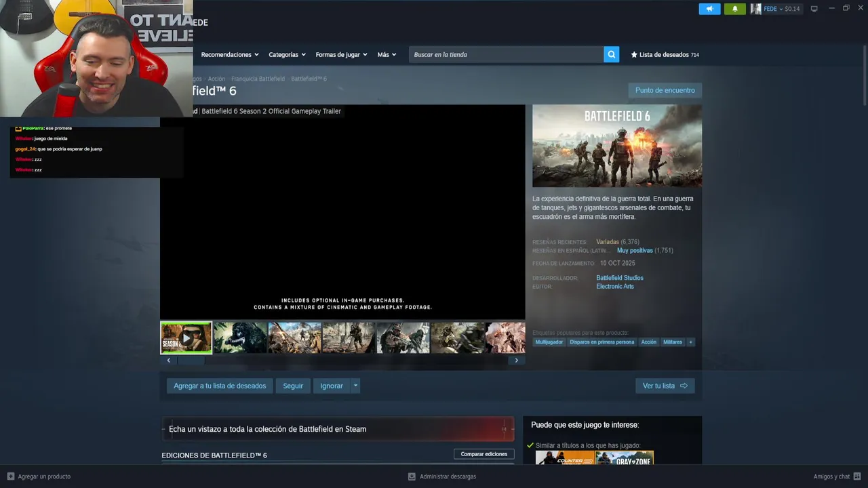Expand the Recomendaciones menu
This screenshot has width=868, height=488.
coord(230,55)
